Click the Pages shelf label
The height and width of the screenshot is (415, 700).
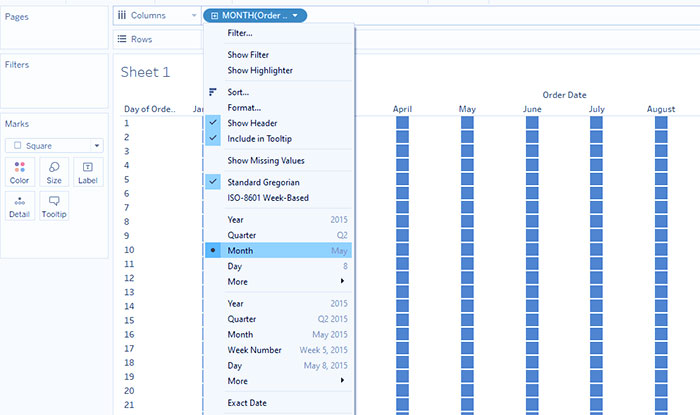pos(17,17)
